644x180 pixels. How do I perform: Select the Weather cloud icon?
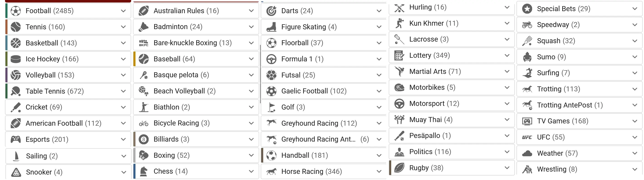click(527, 153)
